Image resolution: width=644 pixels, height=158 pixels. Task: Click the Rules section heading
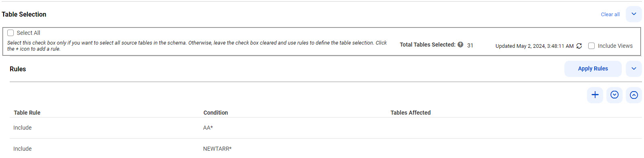click(18, 69)
